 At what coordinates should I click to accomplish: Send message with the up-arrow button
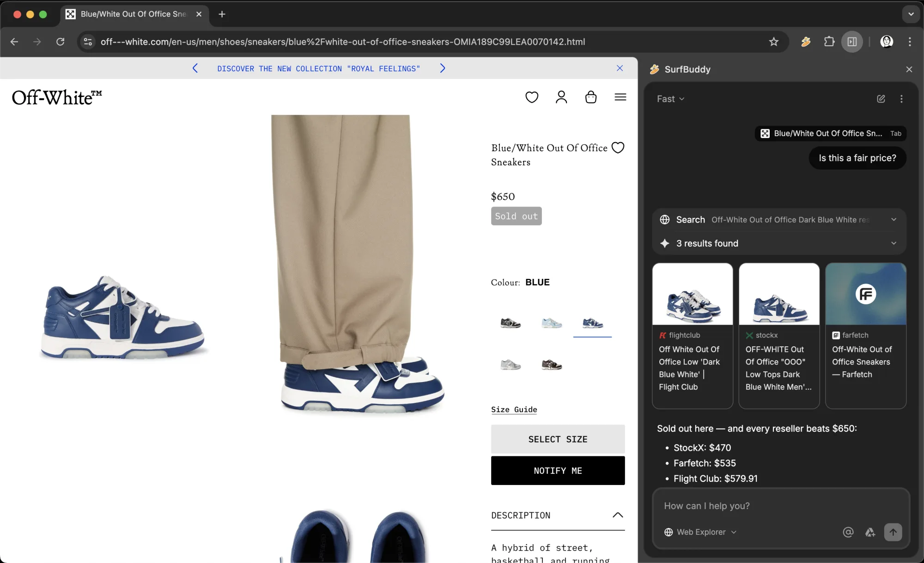click(x=893, y=532)
